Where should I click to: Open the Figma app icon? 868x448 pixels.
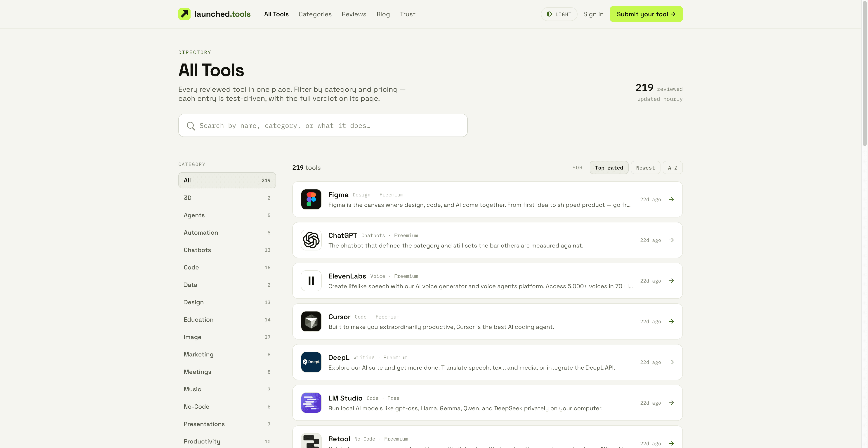coord(311,199)
